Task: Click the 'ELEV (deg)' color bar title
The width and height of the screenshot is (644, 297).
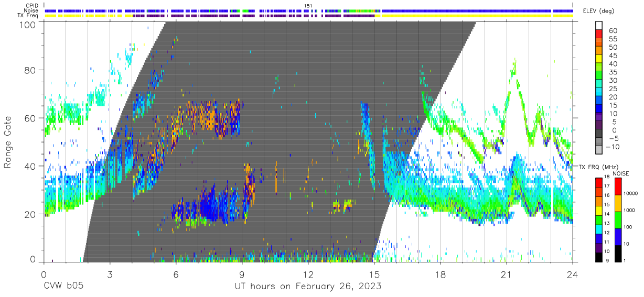Action: (600, 11)
